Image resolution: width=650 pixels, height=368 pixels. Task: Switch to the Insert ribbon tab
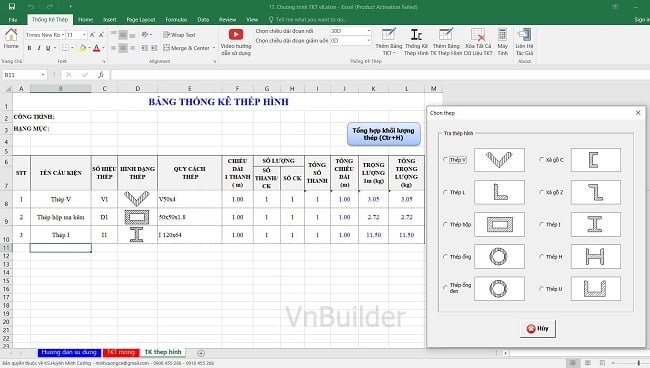[109, 19]
